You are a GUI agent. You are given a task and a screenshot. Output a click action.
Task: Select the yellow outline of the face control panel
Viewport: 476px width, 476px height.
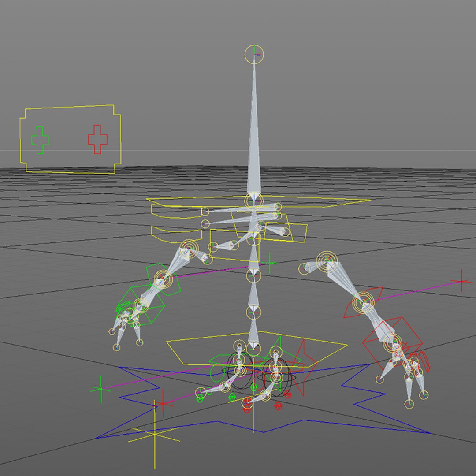[x=71, y=139]
